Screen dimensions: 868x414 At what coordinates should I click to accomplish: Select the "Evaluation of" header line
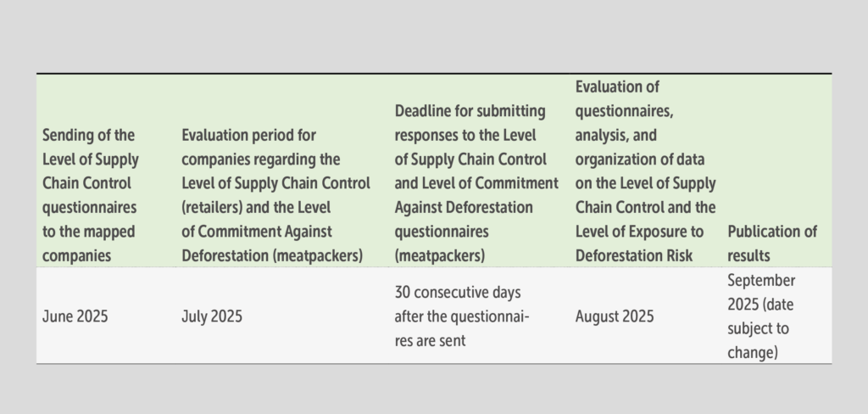[617, 87]
